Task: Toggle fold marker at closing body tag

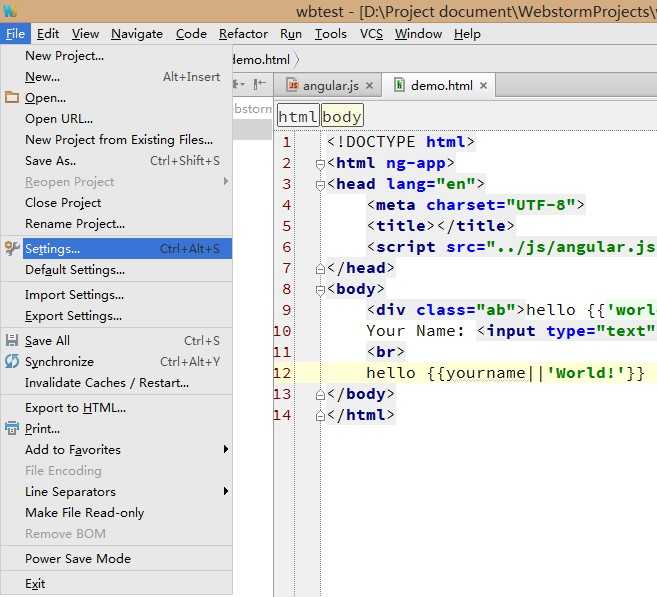Action: [x=320, y=395]
